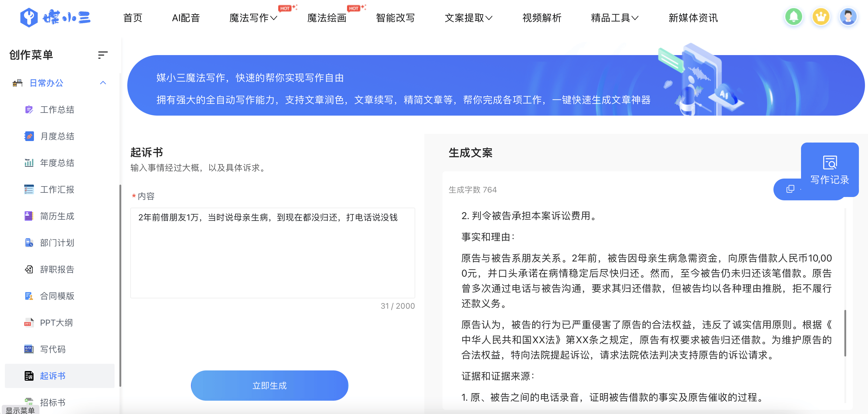Toggle the 创作菜单 sidebar collapse icon
This screenshot has height=414, width=868.
click(x=102, y=55)
